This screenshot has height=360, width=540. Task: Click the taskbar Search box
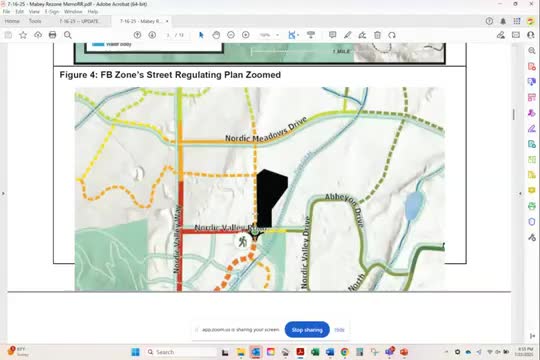click(181, 352)
